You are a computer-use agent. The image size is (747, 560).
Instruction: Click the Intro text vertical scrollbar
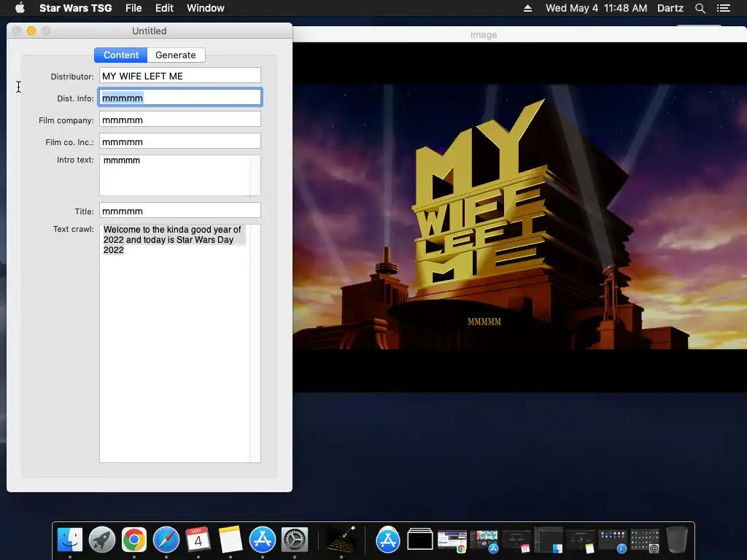255,175
